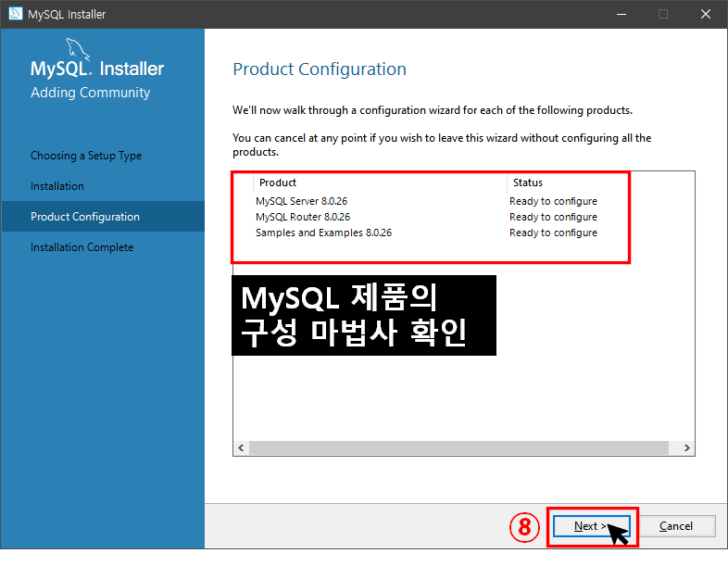Open Installation Complete step in sidebar
Image resolution: width=728 pixels, height=566 pixels.
coord(82,247)
